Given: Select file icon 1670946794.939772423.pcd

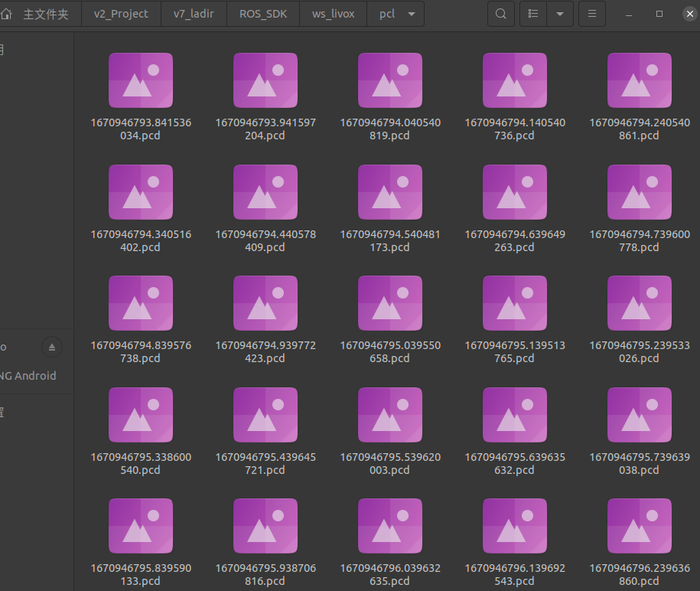Looking at the screenshot, I should (x=265, y=303).
